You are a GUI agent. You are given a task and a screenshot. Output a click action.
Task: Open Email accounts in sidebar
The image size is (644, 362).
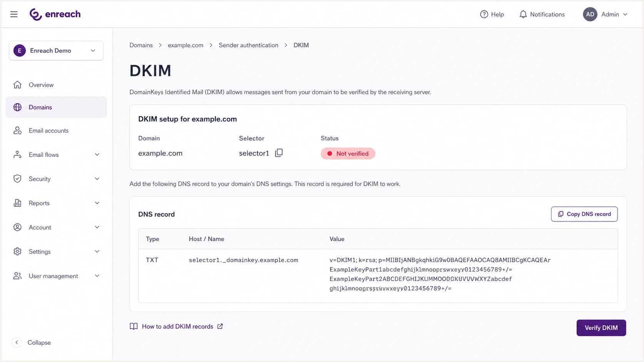pyautogui.click(x=56, y=130)
